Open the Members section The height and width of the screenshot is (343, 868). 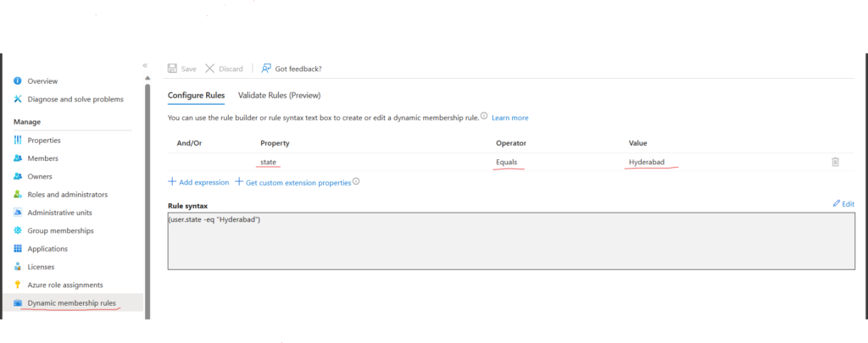tap(43, 158)
